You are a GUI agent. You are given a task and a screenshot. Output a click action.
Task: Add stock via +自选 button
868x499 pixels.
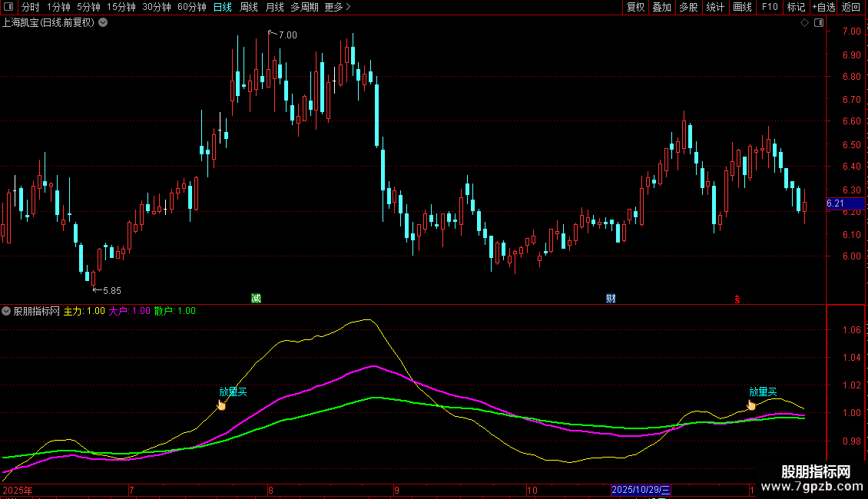pos(823,7)
